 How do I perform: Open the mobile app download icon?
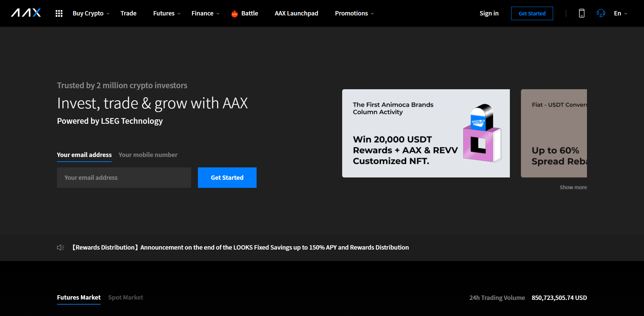click(582, 13)
